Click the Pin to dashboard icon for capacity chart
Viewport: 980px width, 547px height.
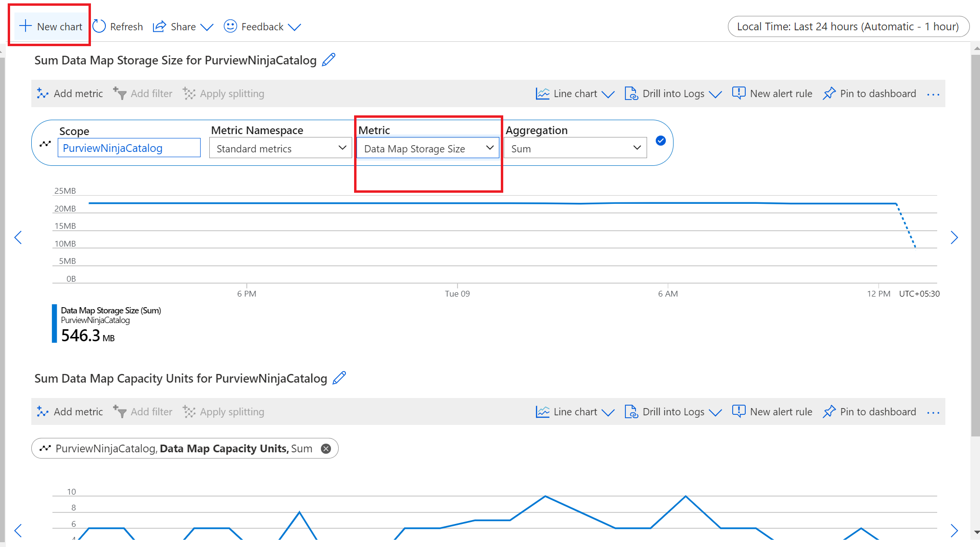point(829,411)
